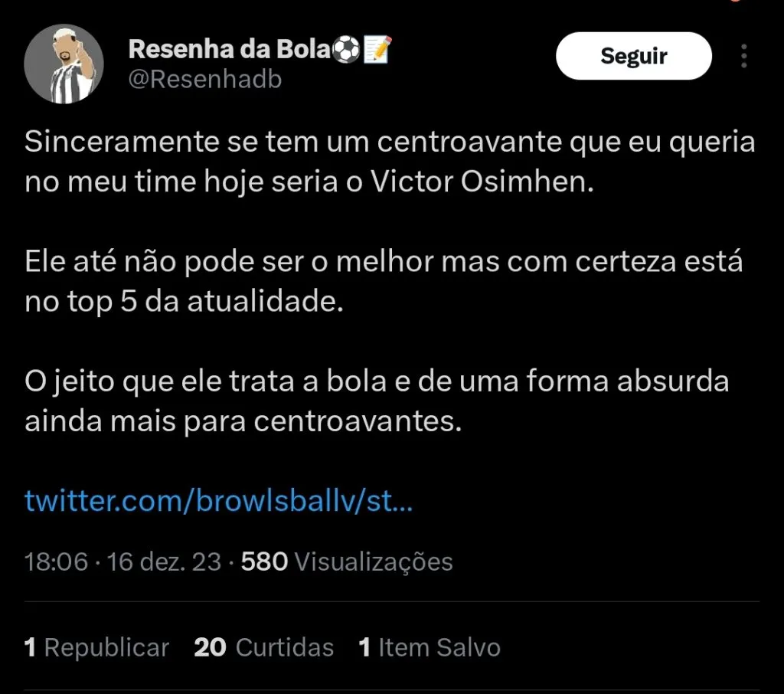Show the 20 Curtidas list
The width and height of the screenshot is (784, 694).
(x=263, y=648)
